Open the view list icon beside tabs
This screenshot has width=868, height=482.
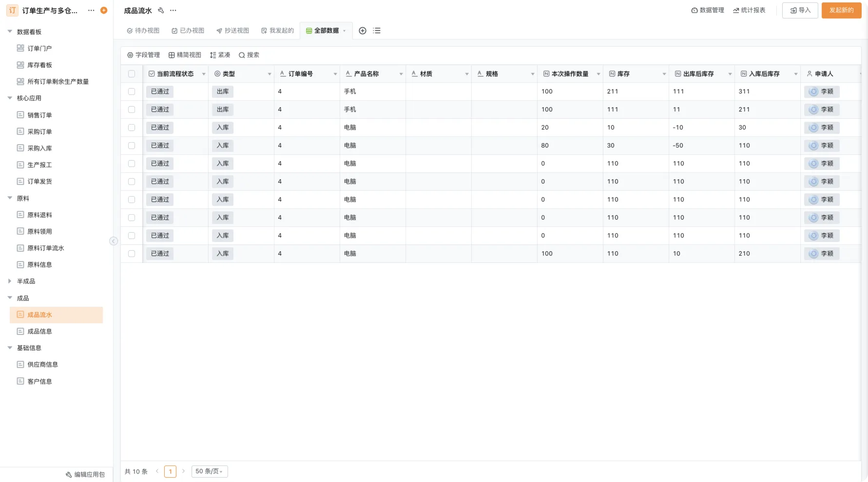(x=377, y=31)
